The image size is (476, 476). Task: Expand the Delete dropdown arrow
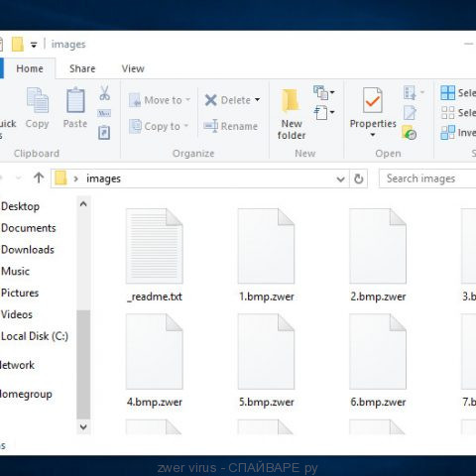pos(257,99)
